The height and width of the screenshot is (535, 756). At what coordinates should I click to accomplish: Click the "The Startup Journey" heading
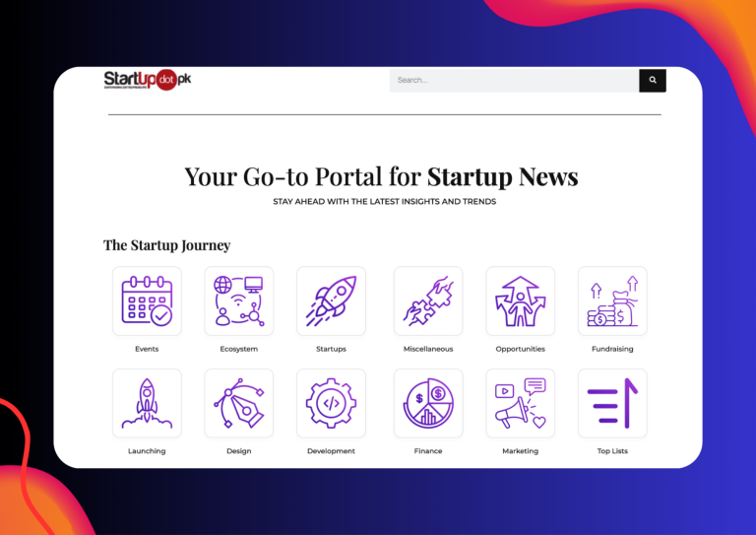[x=166, y=245]
